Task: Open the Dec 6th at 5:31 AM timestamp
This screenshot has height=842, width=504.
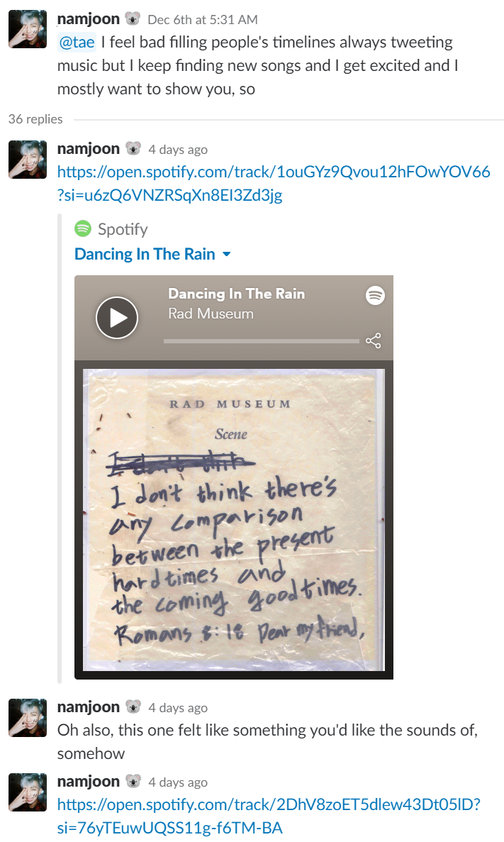Action: (202, 20)
